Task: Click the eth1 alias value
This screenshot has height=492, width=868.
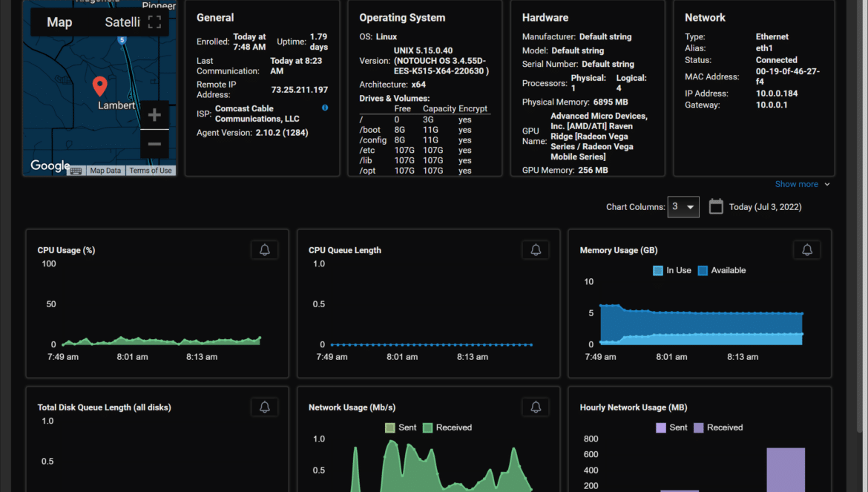Action: tap(764, 48)
